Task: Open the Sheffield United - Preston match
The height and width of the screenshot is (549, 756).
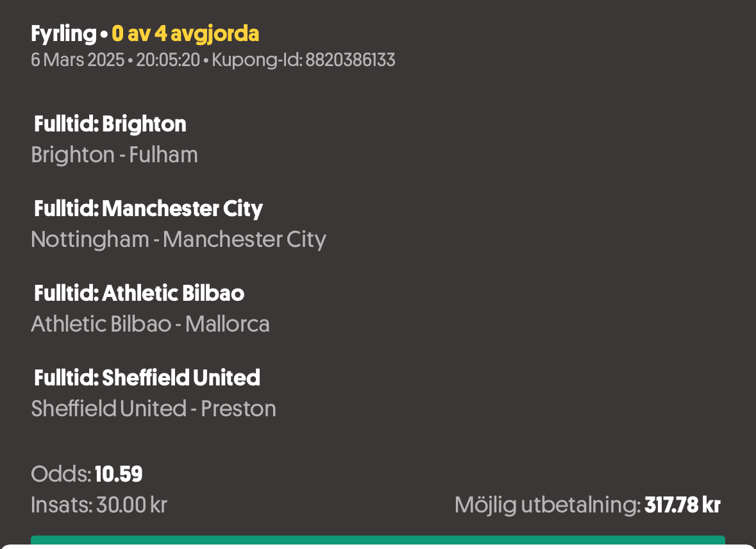Action: pyautogui.click(x=153, y=409)
